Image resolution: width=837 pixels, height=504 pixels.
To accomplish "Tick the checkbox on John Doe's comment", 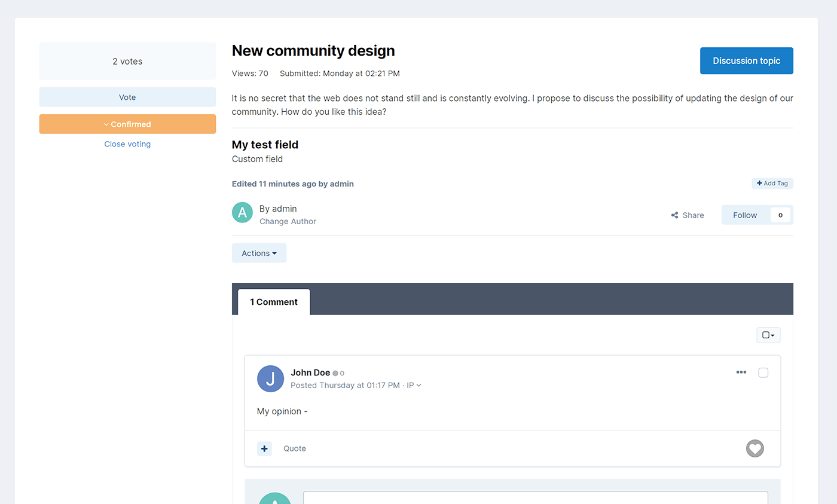I will pos(763,372).
